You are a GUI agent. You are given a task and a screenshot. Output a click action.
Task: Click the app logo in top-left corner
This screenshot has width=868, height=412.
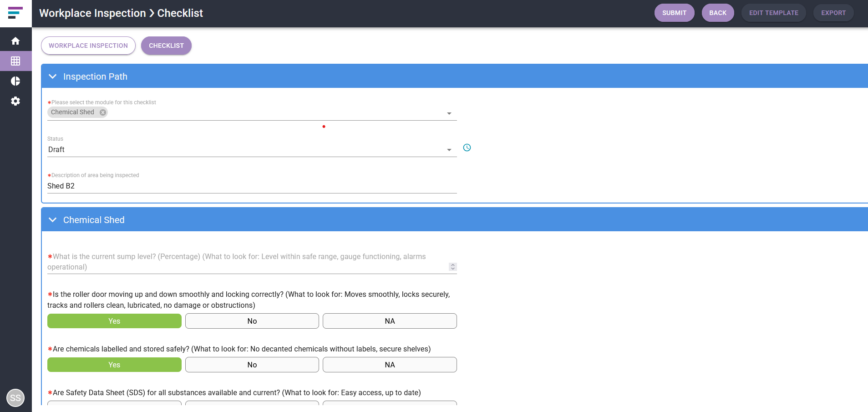[15, 13]
